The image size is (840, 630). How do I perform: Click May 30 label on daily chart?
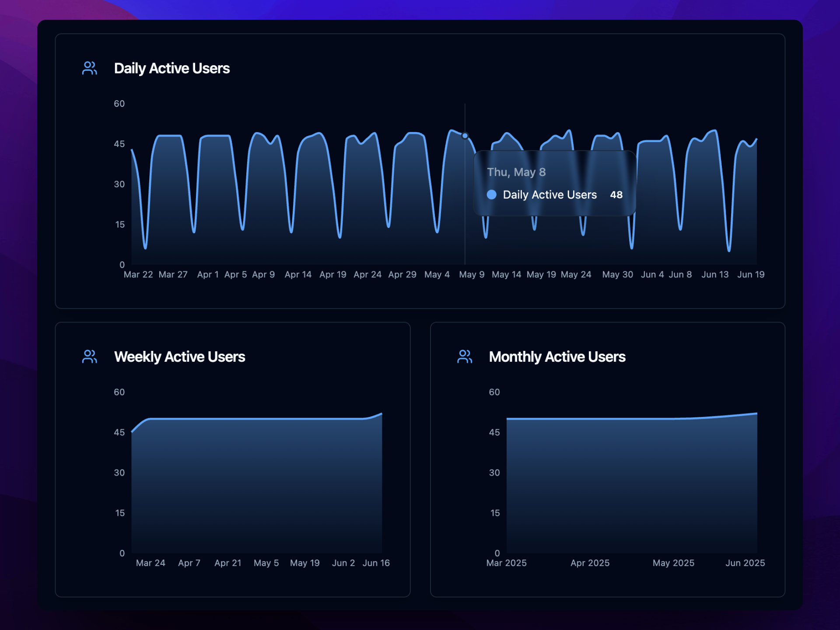point(617,274)
